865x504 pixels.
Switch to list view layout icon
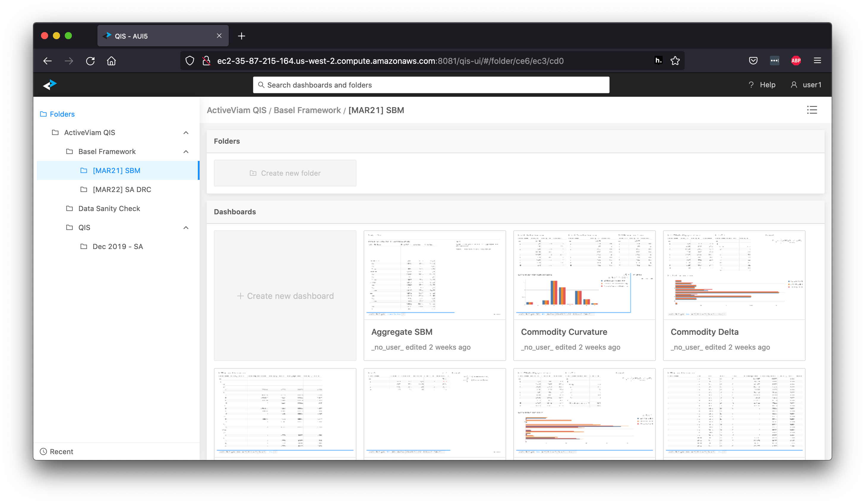click(812, 110)
